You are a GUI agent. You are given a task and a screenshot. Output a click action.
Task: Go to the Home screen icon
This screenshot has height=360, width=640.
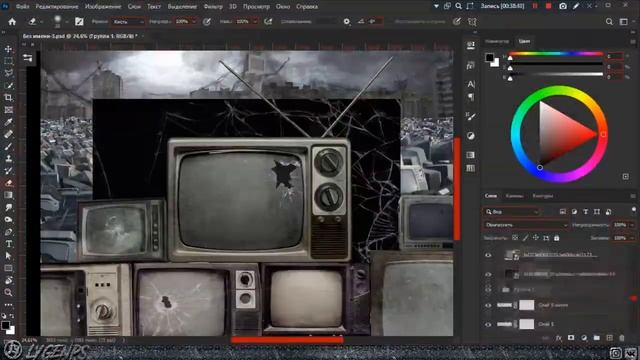(12, 22)
